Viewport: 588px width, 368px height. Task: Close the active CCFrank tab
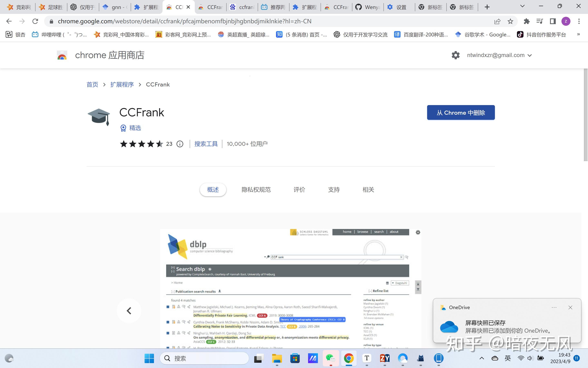188,7
